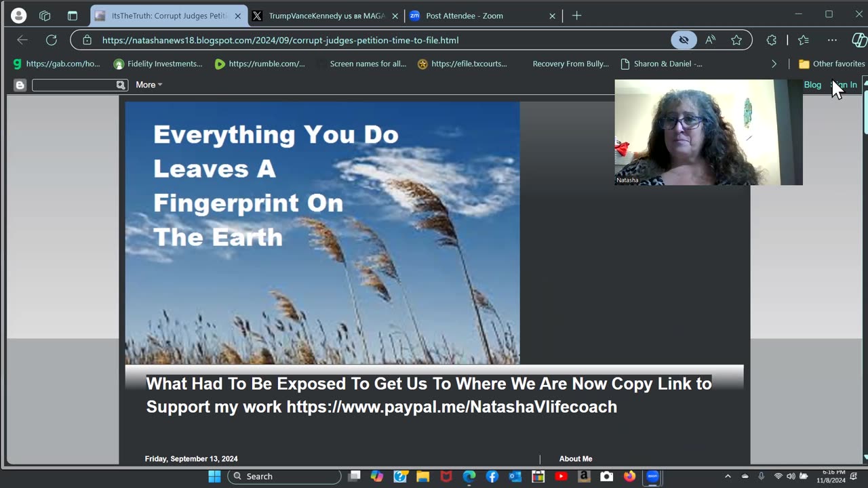Image resolution: width=868 pixels, height=488 pixels.
Task: Open Outlook from the taskbar
Action: point(515,476)
